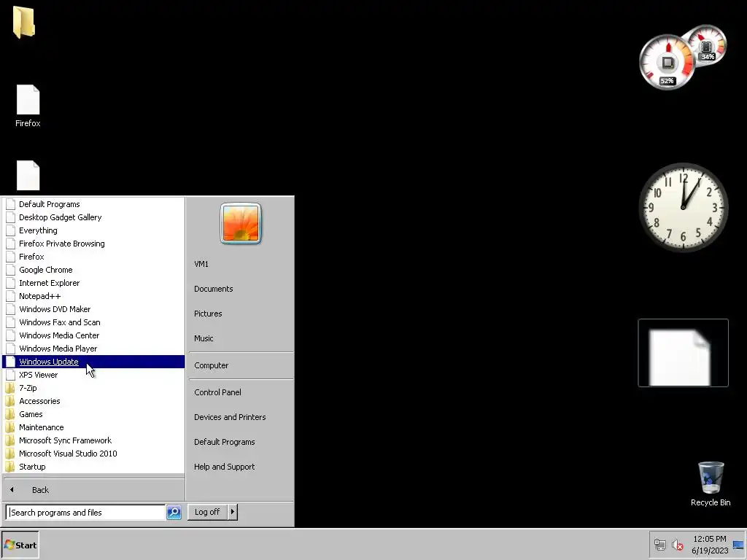This screenshot has width=747, height=560.
Task: Click the folder icon beside Accessories
Action: (x=10, y=401)
